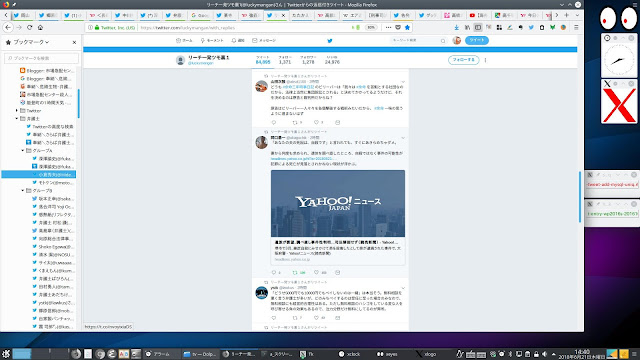Open the KDE application launcher
640x360 pixels.
tap(6, 353)
